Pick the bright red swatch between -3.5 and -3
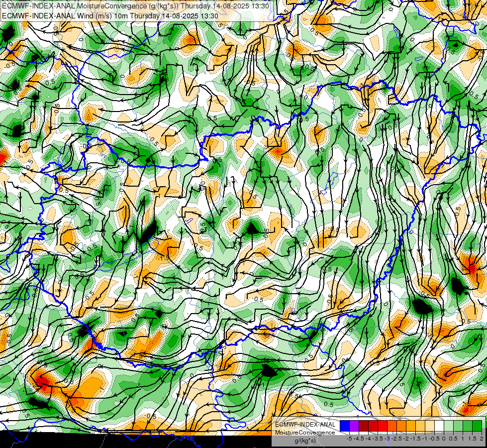Image resolution: width=487 pixels, height=448 pixels. pyautogui.click(x=383, y=426)
